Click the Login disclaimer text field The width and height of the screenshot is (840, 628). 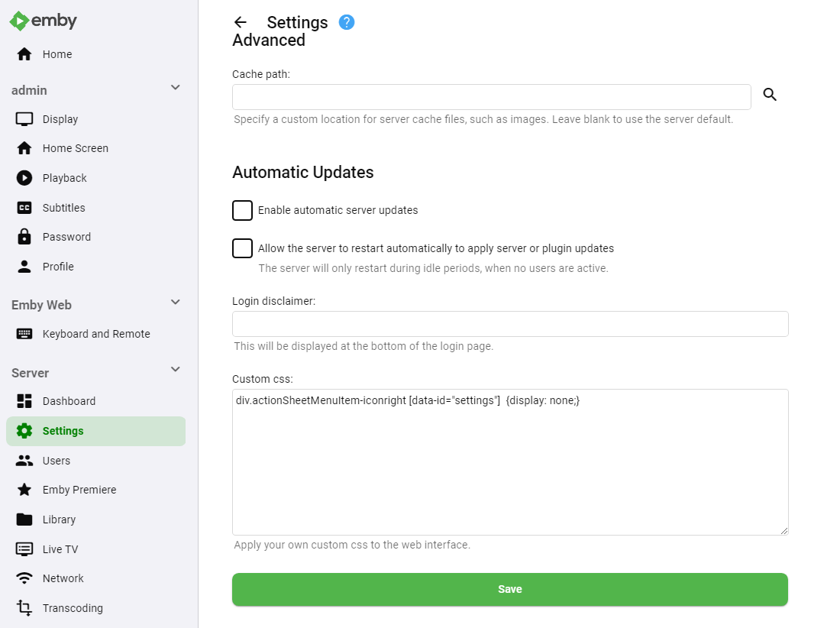pyautogui.click(x=510, y=324)
